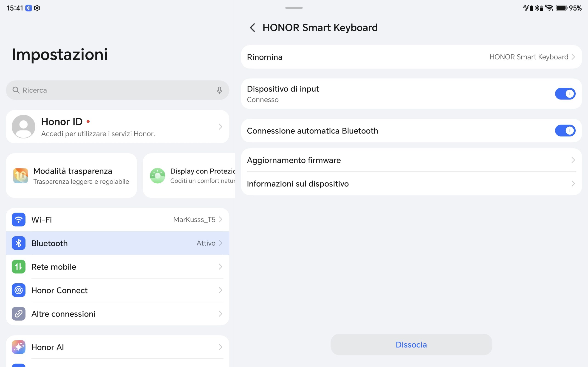Tap the Wi-Fi settings icon
Screen dimensions: 588x367
(x=19, y=220)
